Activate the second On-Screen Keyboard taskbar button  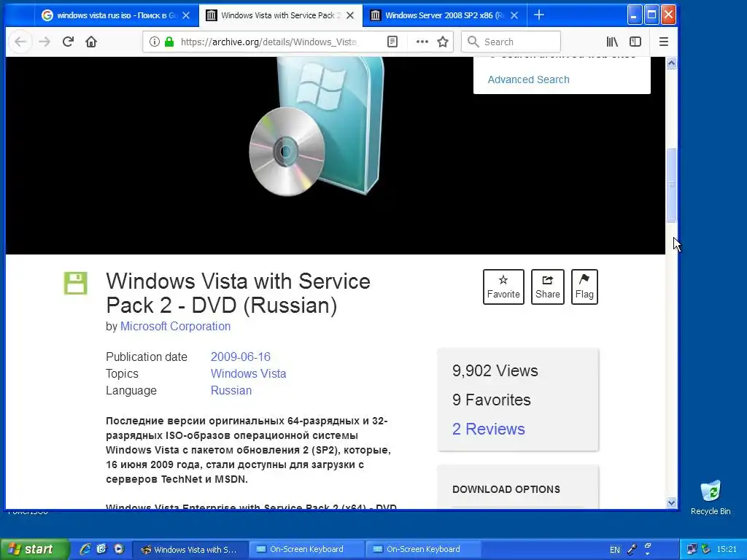click(423, 550)
